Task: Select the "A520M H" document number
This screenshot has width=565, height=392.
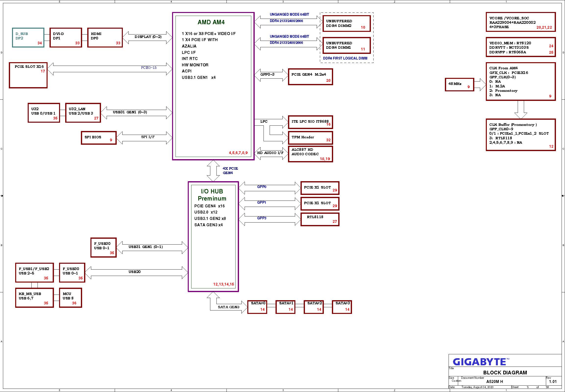Action: coord(494,381)
